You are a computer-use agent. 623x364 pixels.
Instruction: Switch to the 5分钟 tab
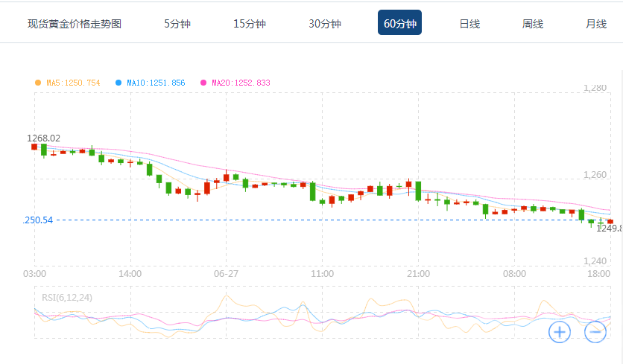(x=177, y=24)
